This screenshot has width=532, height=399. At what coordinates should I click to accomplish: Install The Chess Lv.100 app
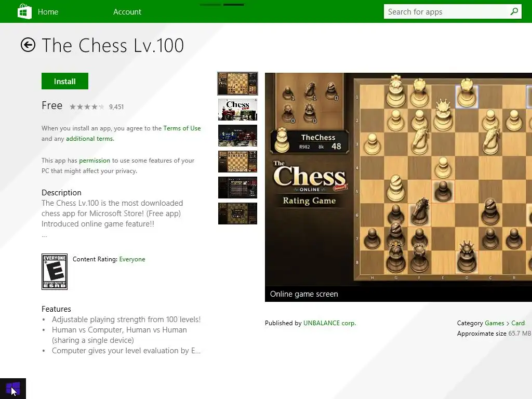coord(65,81)
